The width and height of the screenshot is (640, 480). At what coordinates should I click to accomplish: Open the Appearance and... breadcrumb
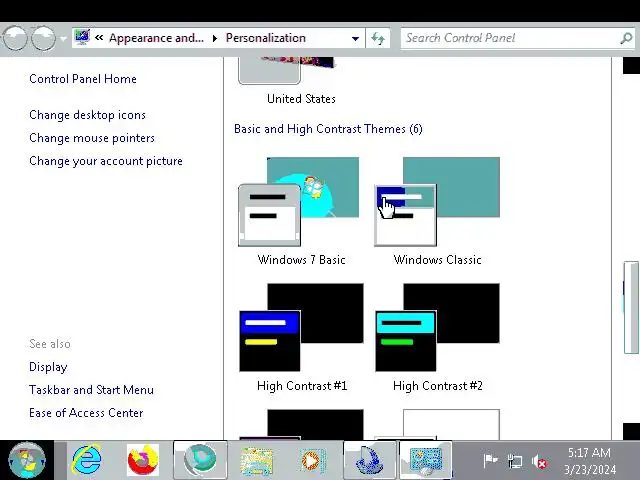[156, 38]
